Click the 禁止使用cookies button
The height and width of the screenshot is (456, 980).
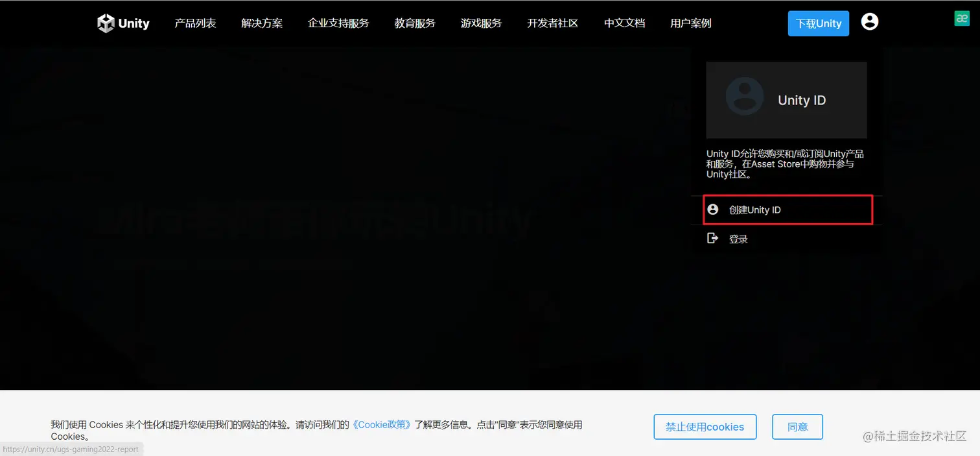tap(705, 427)
